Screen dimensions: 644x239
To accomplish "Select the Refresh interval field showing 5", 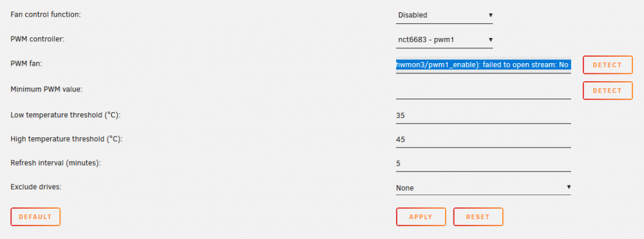I will [484, 164].
